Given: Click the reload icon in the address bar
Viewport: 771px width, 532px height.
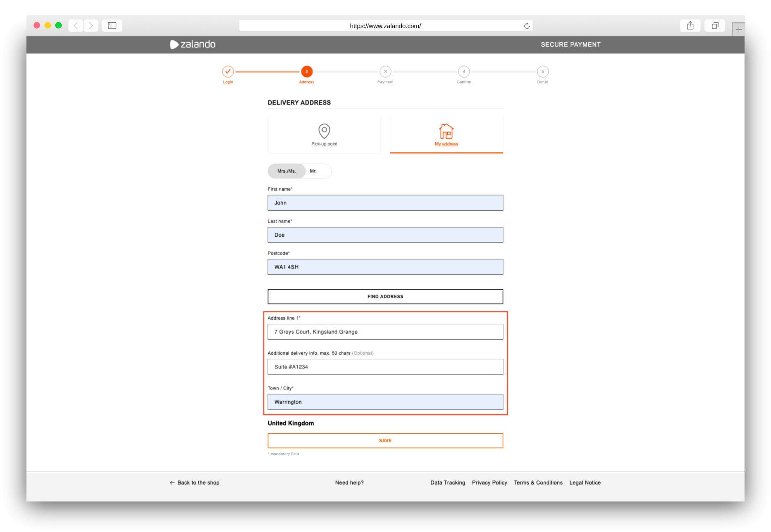Looking at the screenshot, I should pyautogui.click(x=526, y=25).
